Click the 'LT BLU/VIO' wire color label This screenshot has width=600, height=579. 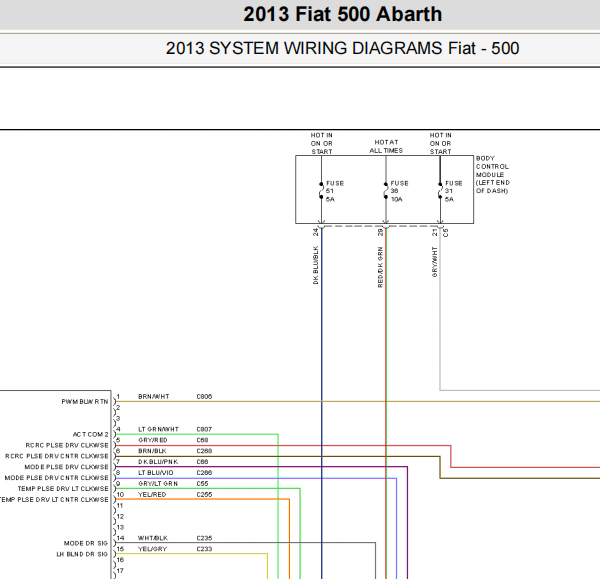(x=156, y=473)
